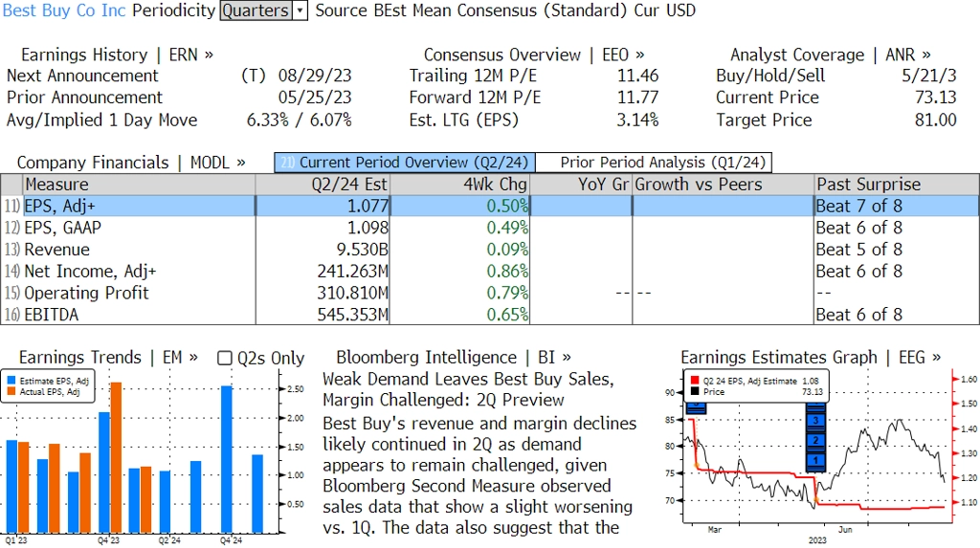Click the Best Buy Co Inc name
Image resolution: width=980 pixels, height=548 pixels.
point(64,11)
